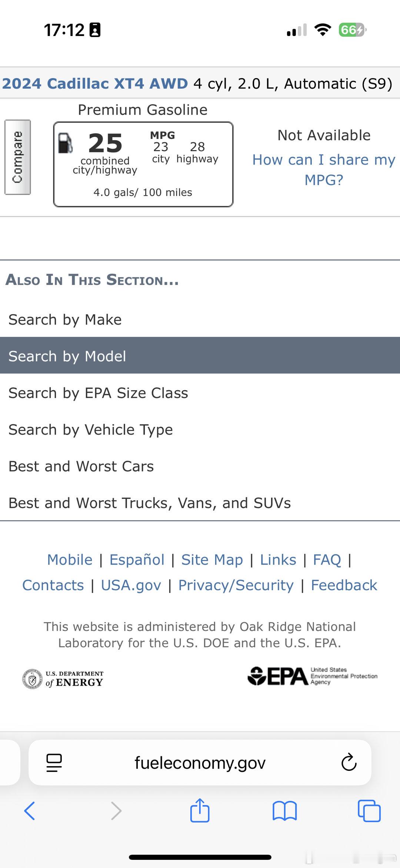Open Best and Worst Cars
Screen dimensions: 400x868
(81, 466)
